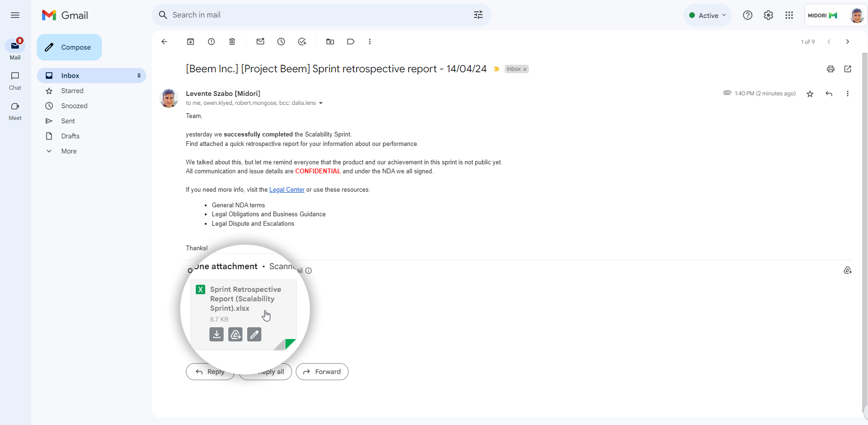Star this message from Levente Szabo

coord(810,94)
